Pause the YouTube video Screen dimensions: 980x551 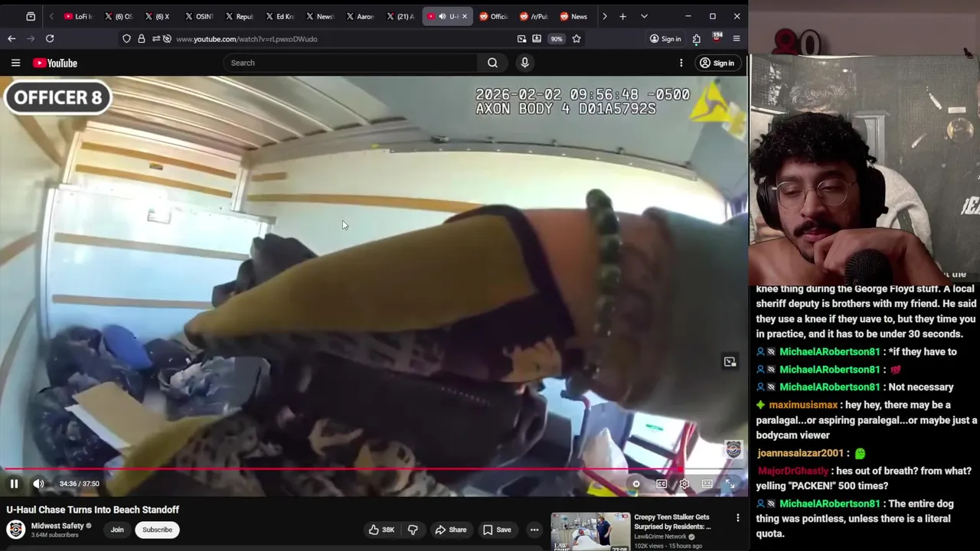click(x=14, y=484)
